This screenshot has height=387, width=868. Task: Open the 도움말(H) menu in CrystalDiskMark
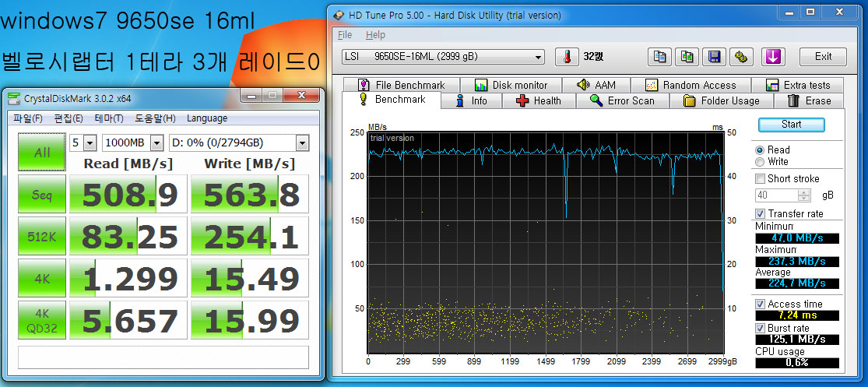click(x=154, y=118)
